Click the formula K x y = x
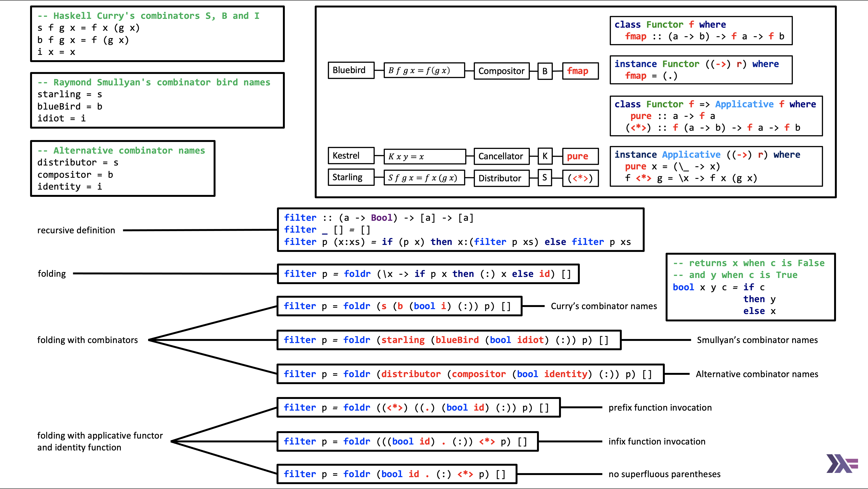Viewport: 868px width, 489px height. pyautogui.click(x=425, y=157)
